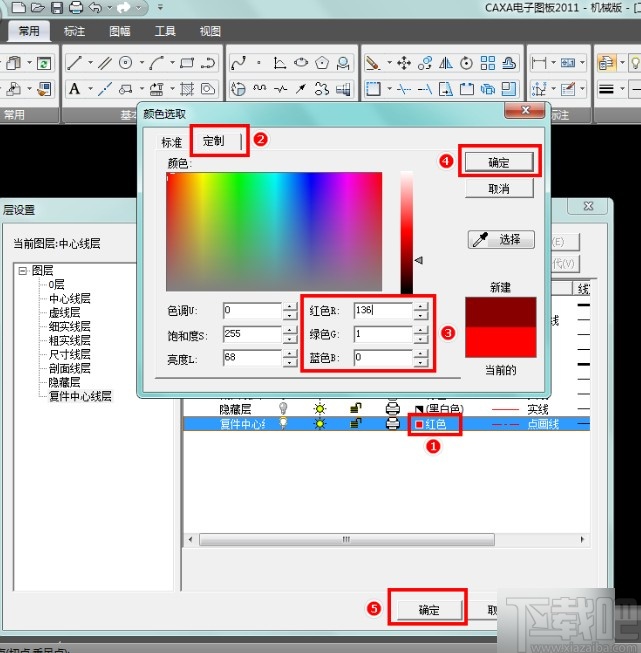Switch to the 标准 tab in color dialog
Screen dimensions: 641x653
point(172,142)
